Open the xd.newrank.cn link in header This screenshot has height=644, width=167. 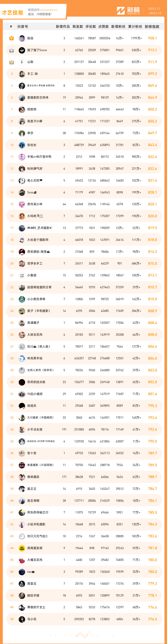click(x=48, y=10)
